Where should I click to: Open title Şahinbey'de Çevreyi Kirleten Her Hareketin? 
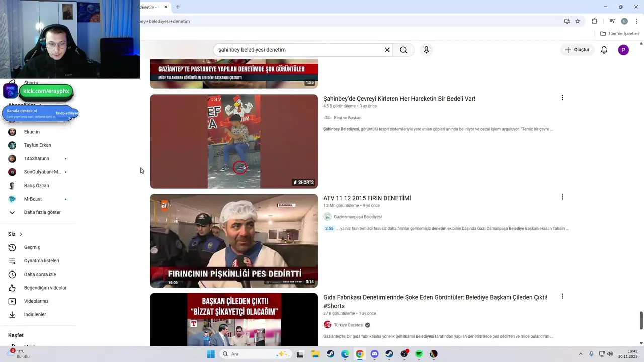pos(399,99)
